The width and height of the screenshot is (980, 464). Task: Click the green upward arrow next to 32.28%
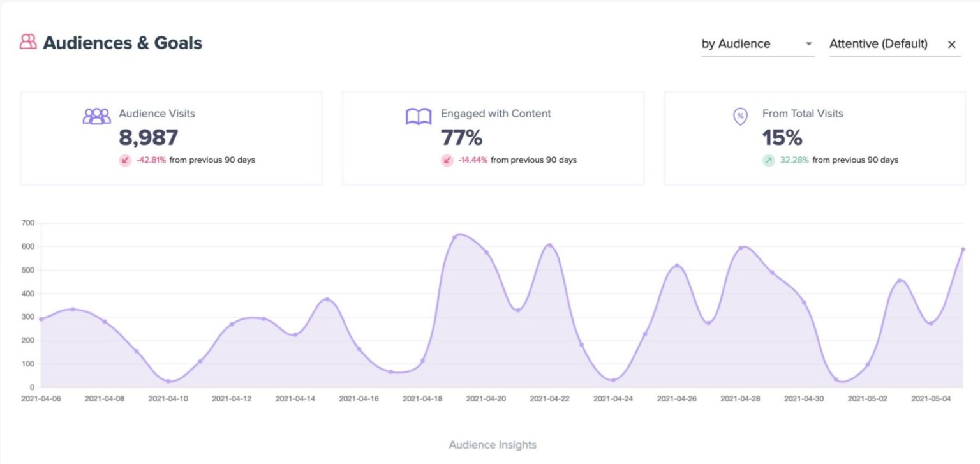768,160
